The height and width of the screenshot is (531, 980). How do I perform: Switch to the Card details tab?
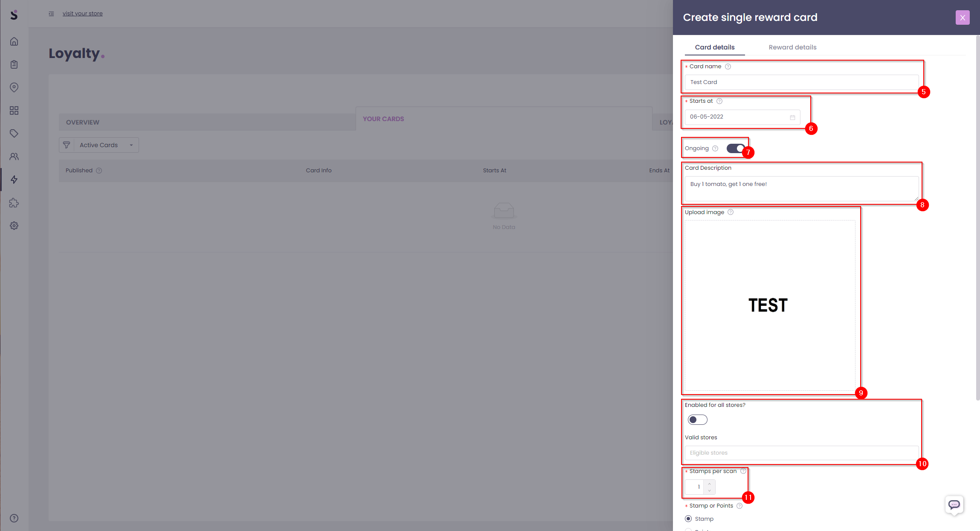[715, 47]
